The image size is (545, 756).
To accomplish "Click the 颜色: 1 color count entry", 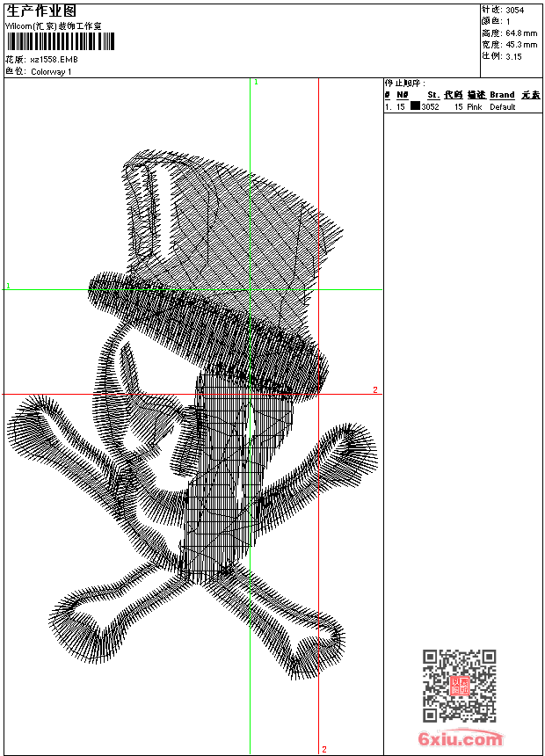I will click(x=495, y=21).
